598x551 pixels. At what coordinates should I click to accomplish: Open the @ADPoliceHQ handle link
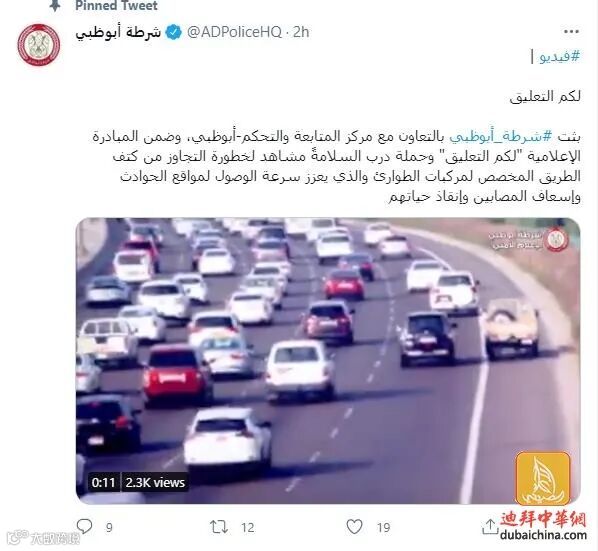(x=234, y=32)
